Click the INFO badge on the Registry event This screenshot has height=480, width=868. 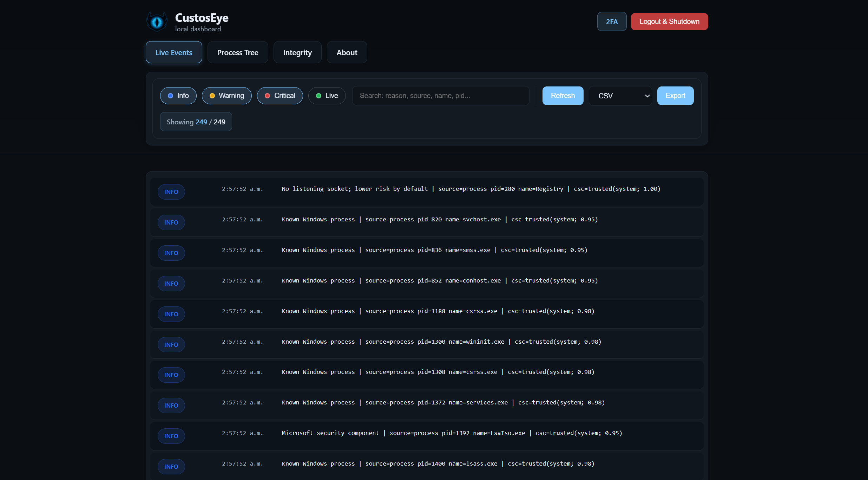point(171,192)
